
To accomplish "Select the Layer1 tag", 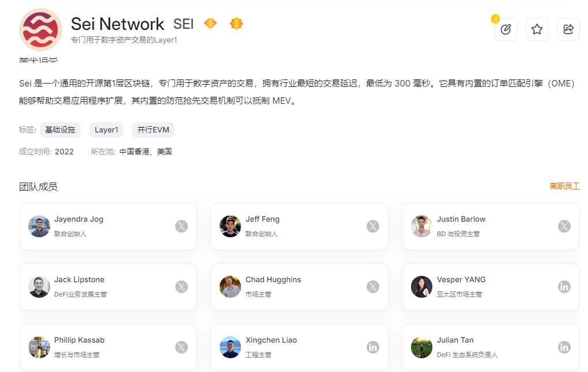I will [x=106, y=130].
